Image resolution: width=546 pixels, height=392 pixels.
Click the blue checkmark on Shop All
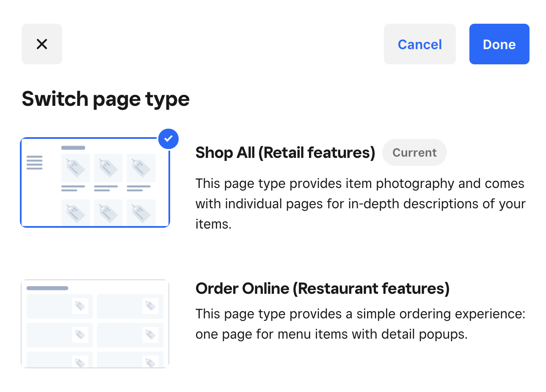(168, 139)
